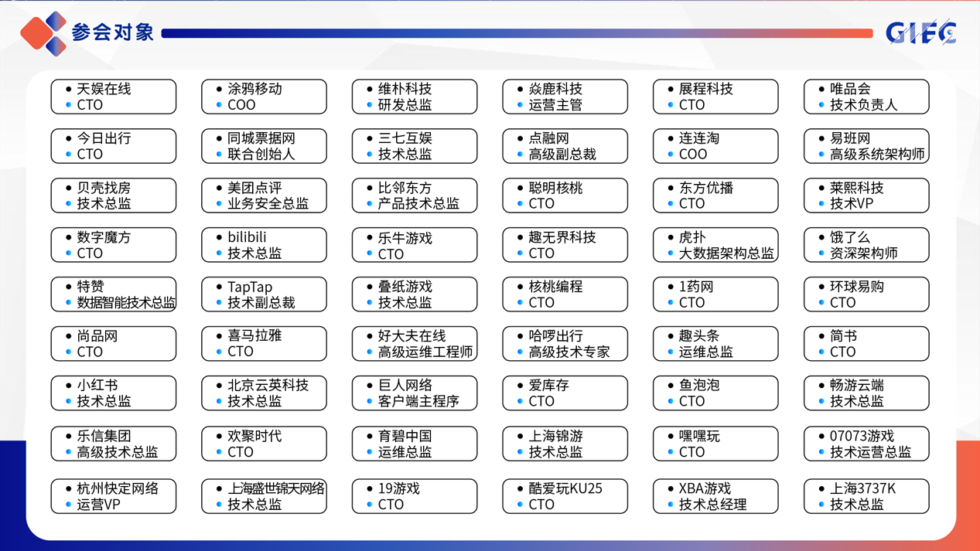This screenshot has height=551, width=980.
Task: Click the 大数据架构总监 job title
Action: tap(726, 253)
